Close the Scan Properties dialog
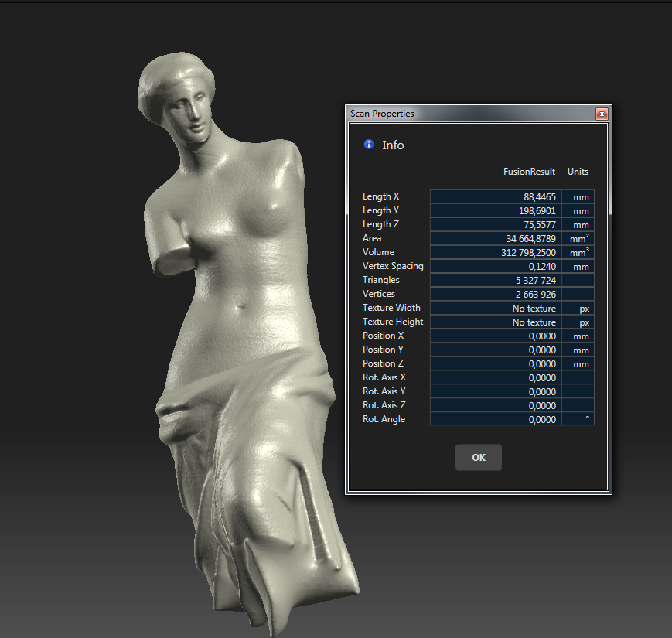 (602, 114)
